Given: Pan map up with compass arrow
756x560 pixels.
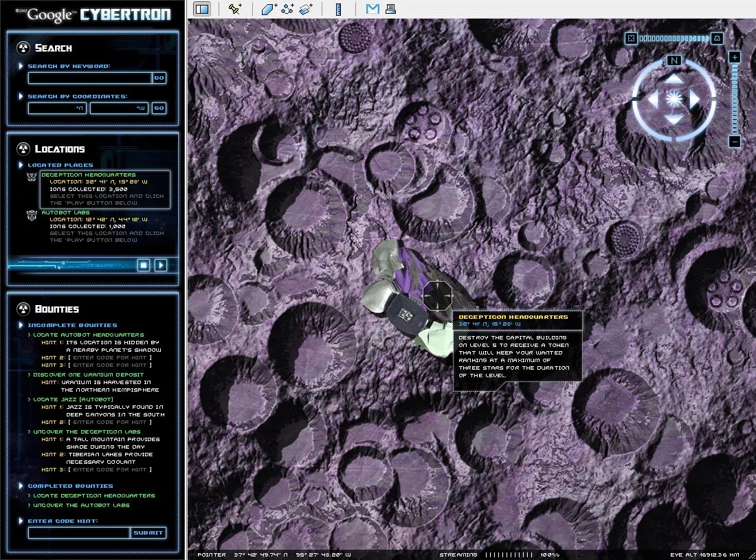Looking at the screenshot, I should click(674, 78).
